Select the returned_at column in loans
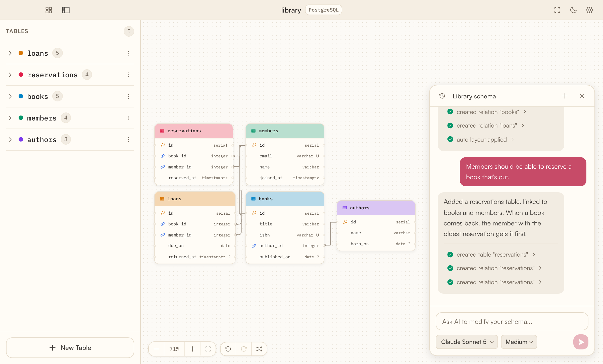 [195, 257]
